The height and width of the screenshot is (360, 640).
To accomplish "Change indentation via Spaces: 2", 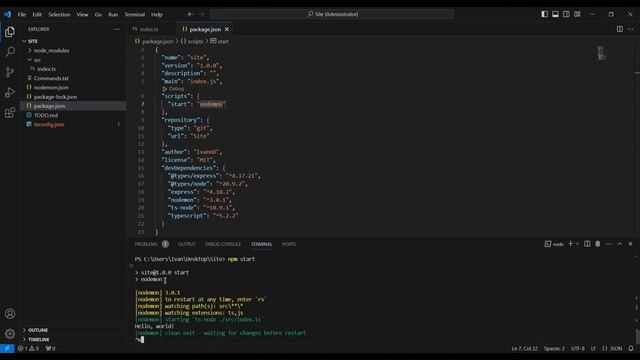I will point(554,348).
